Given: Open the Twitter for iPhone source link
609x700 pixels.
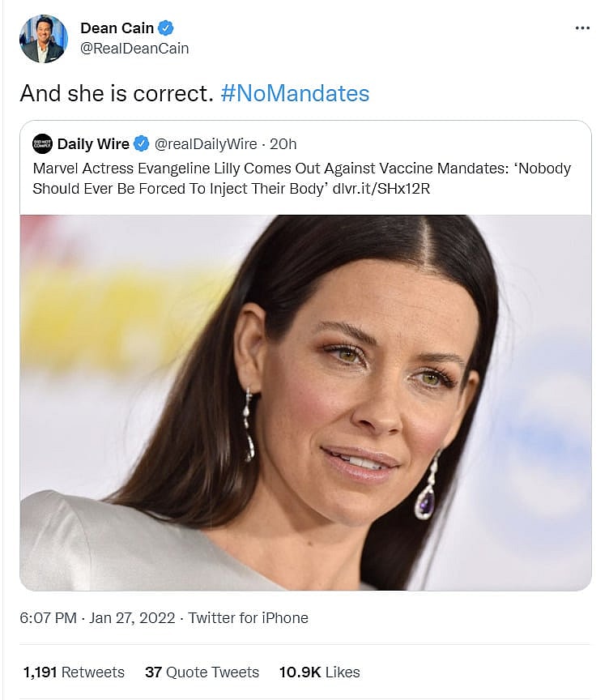Looking at the screenshot, I should tap(249, 618).
